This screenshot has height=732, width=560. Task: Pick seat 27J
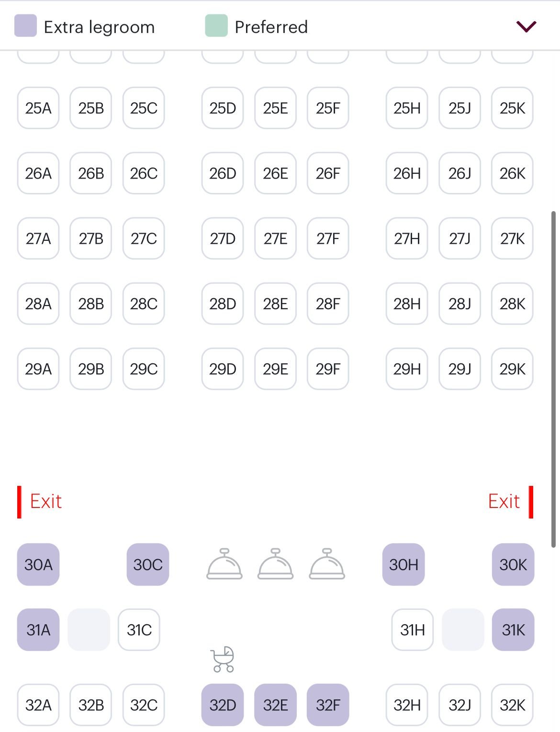[x=459, y=238]
